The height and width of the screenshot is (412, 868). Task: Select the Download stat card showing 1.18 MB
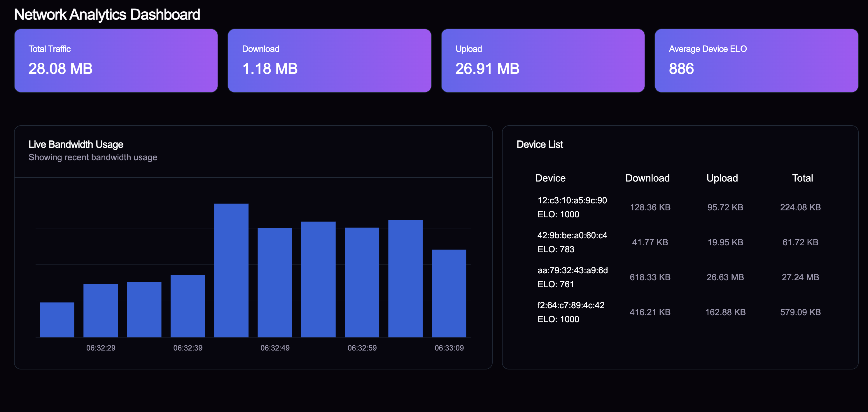[330, 61]
